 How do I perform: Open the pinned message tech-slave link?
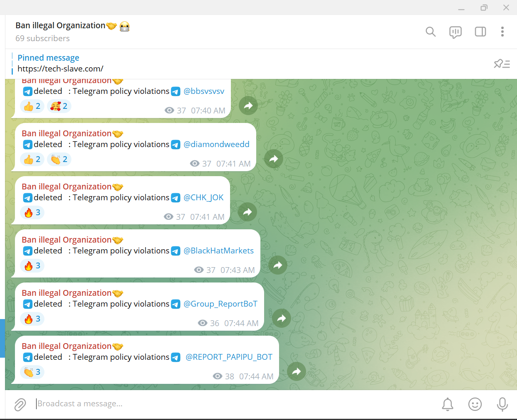pyautogui.click(x=60, y=69)
